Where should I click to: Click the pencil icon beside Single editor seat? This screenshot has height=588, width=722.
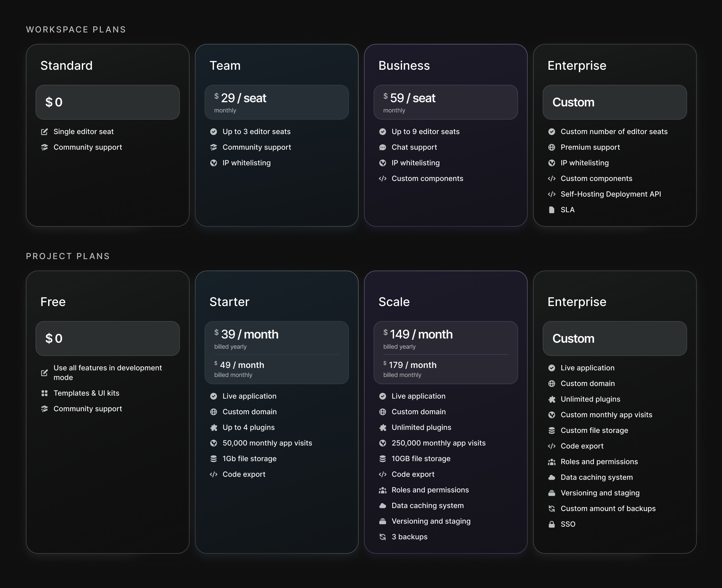45,132
